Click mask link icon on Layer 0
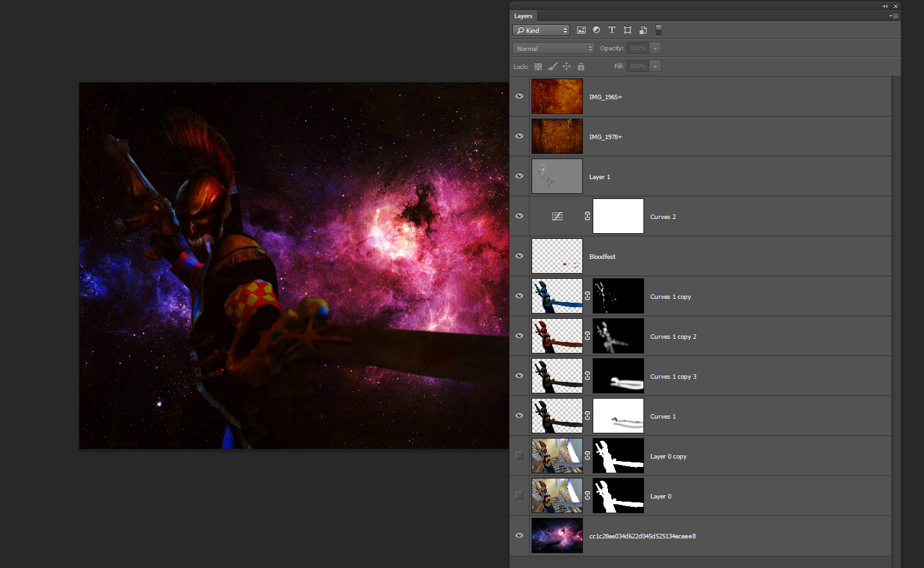The image size is (924, 568). pos(587,496)
